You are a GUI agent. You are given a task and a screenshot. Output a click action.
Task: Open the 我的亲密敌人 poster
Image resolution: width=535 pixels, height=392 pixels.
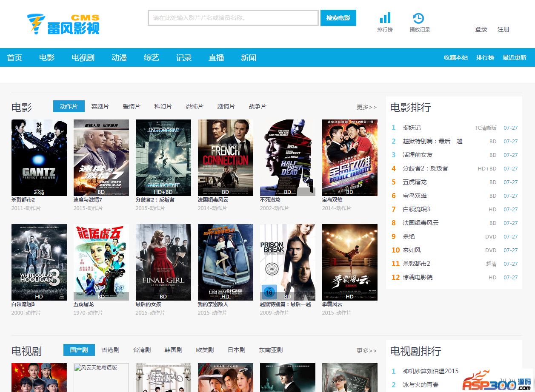[x=226, y=262]
